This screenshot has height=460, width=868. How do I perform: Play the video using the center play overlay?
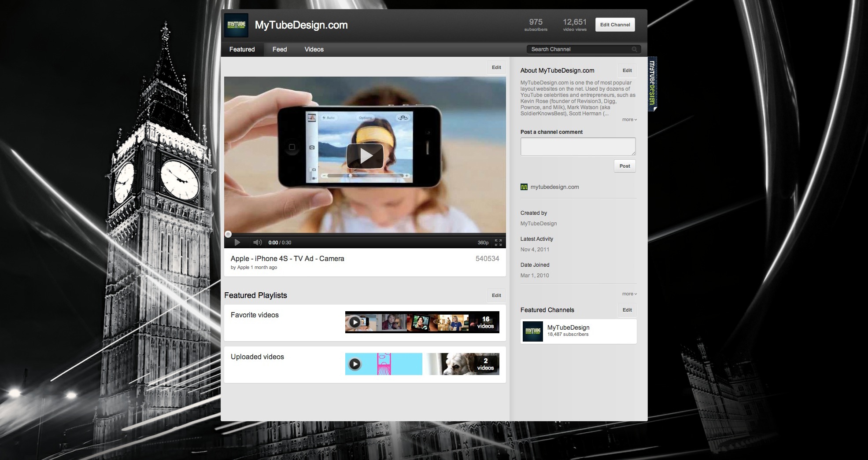(365, 156)
